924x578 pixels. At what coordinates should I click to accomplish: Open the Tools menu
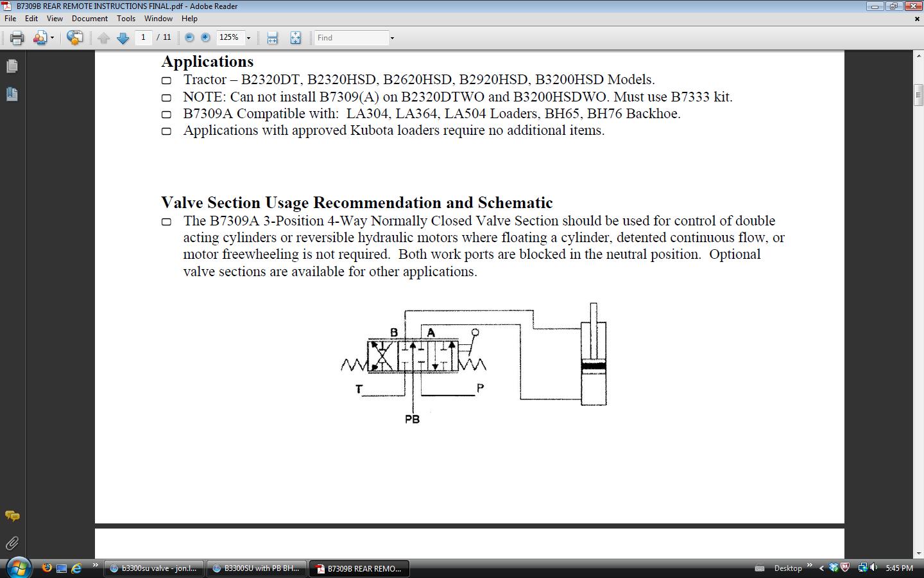126,19
